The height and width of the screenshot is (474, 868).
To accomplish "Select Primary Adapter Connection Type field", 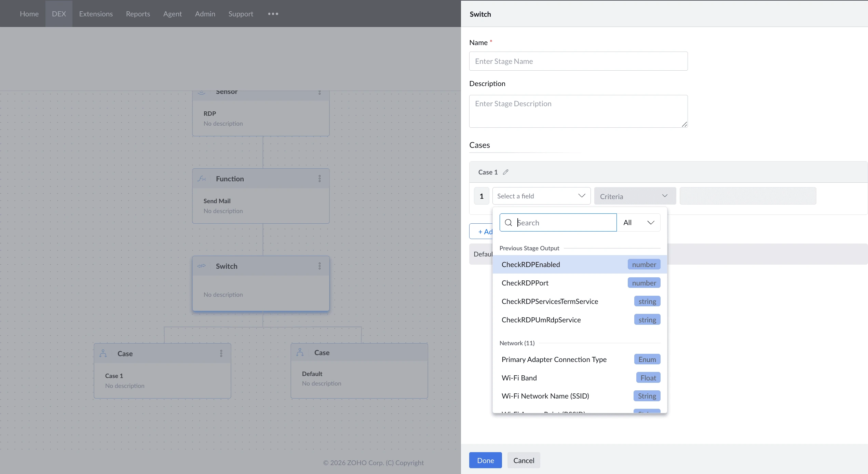I will (x=580, y=359).
